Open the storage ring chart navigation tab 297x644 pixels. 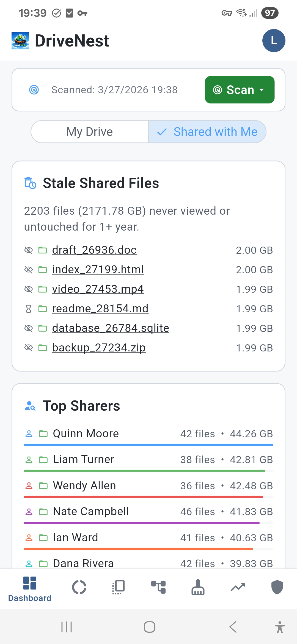pos(79,587)
